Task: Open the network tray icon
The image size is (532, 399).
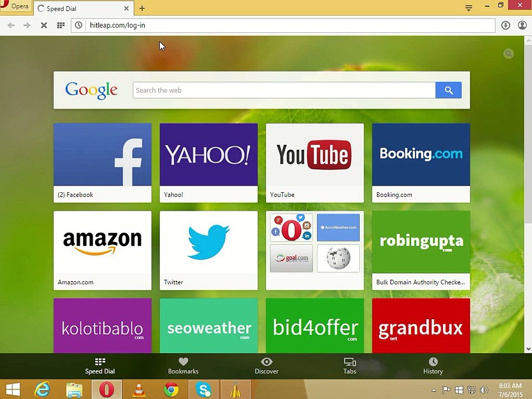Action: [472, 390]
